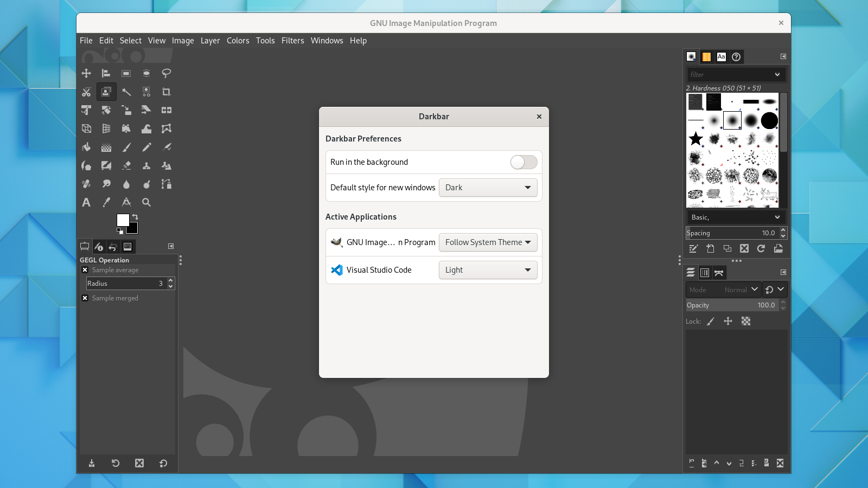868x488 pixels.
Task: Toggle the Run in the background switch
Action: [x=522, y=162]
